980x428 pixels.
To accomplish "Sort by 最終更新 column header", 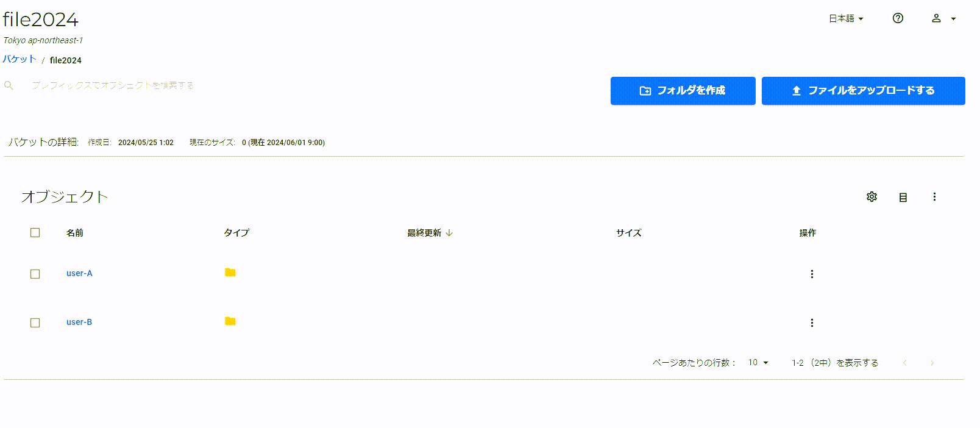I will (424, 233).
